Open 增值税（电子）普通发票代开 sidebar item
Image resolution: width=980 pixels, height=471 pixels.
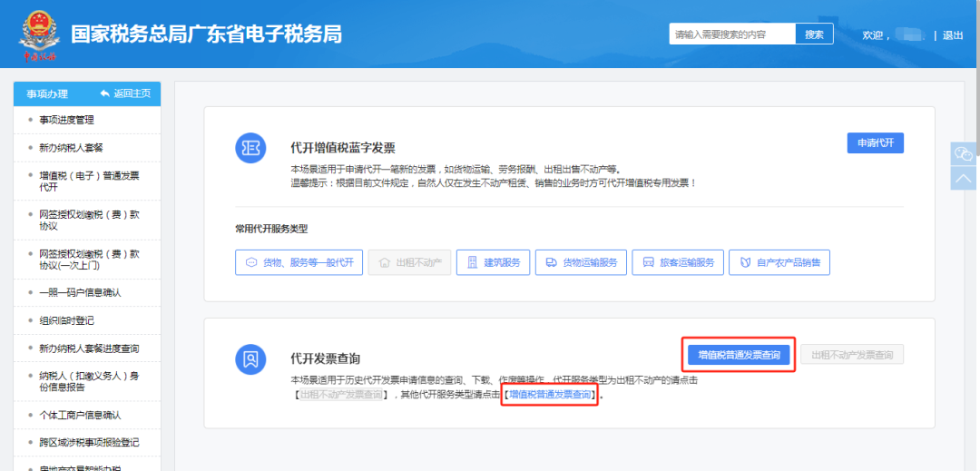[87, 182]
